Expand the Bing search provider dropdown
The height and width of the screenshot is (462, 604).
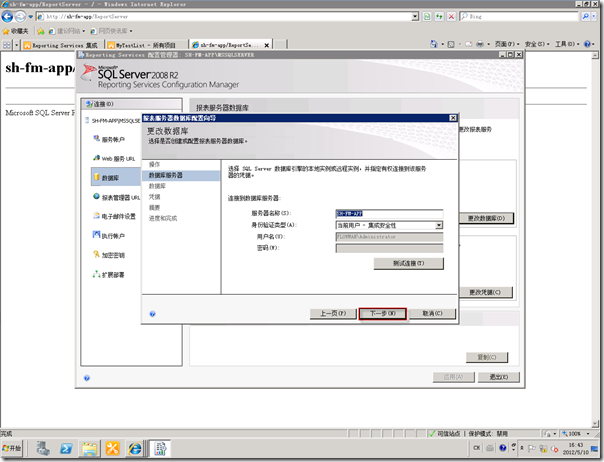pos(594,16)
